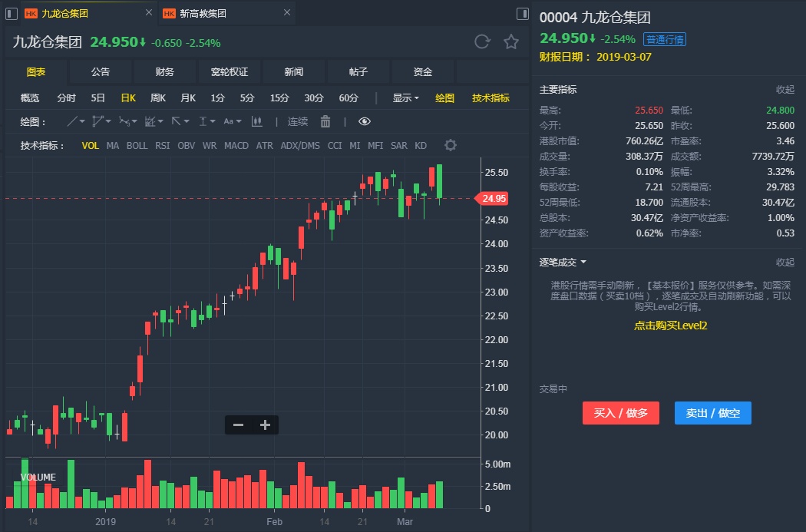This screenshot has height=532, width=806.
Task: Expand polyline tool dropdown arrow
Action: [x=108, y=122]
